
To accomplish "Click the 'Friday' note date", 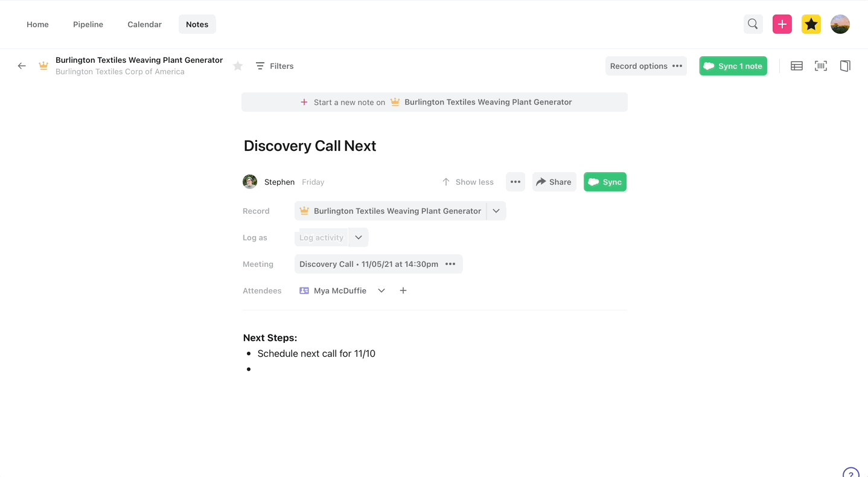I will (313, 182).
